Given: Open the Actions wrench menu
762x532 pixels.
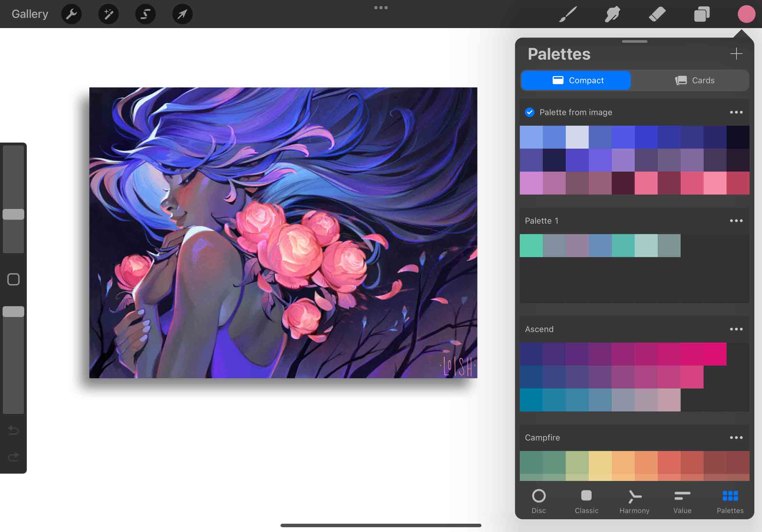Looking at the screenshot, I should (x=71, y=14).
